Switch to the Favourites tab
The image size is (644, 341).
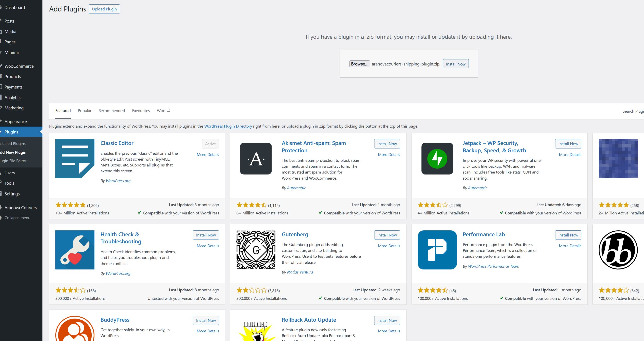(x=141, y=111)
